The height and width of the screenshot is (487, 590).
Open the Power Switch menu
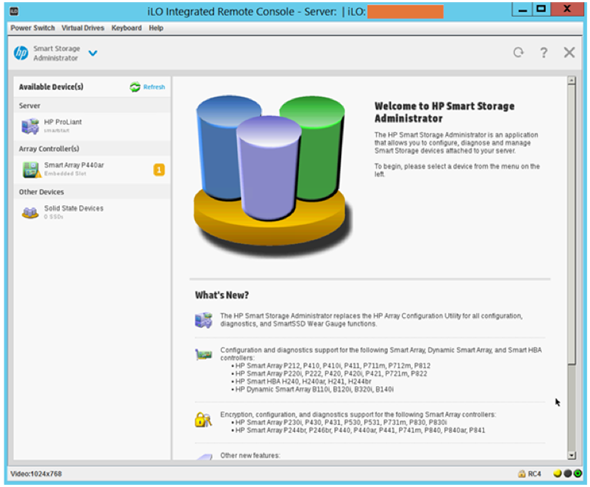[33, 28]
